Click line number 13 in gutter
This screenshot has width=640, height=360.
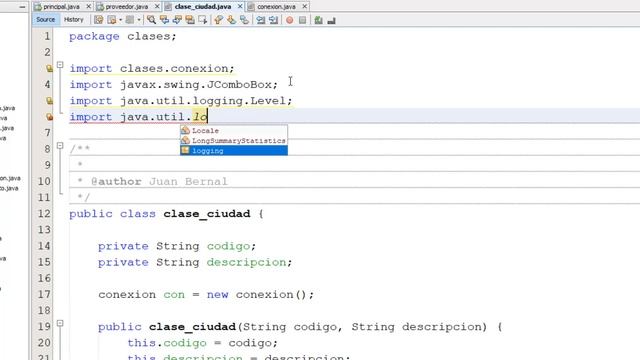44,230
